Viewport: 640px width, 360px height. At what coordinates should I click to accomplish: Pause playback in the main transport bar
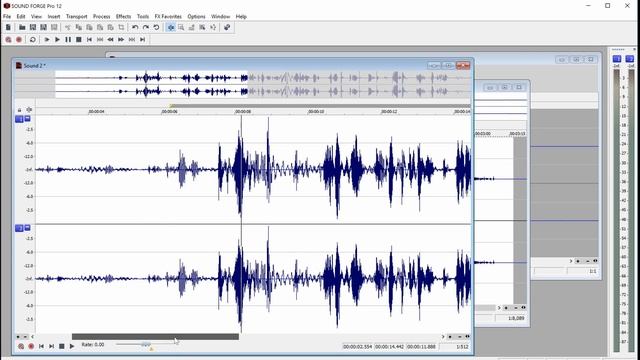tap(68, 40)
